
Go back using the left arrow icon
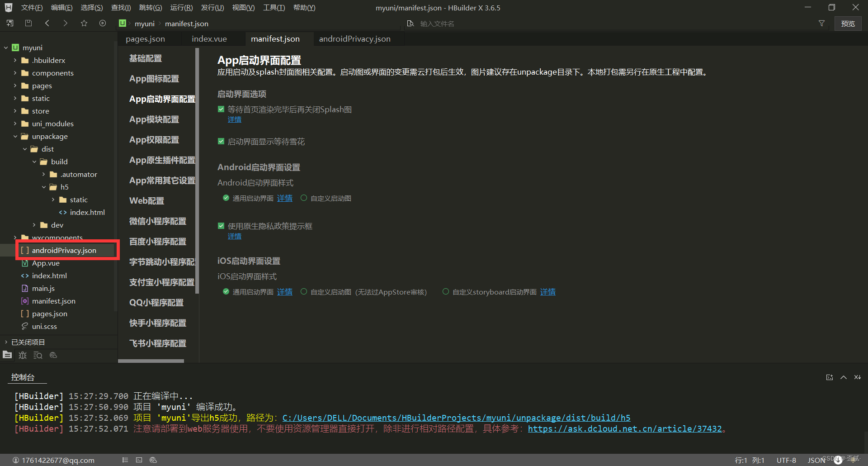click(47, 23)
